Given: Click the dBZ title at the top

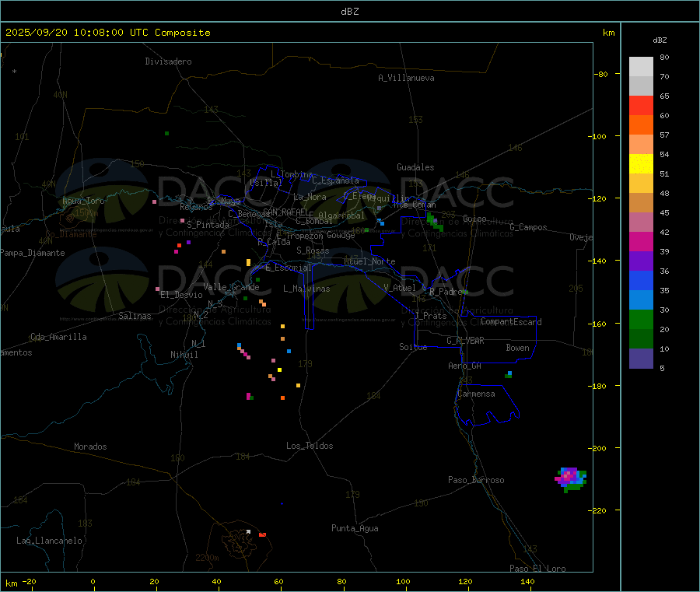Looking at the screenshot, I should pyautogui.click(x=349, y=12).
